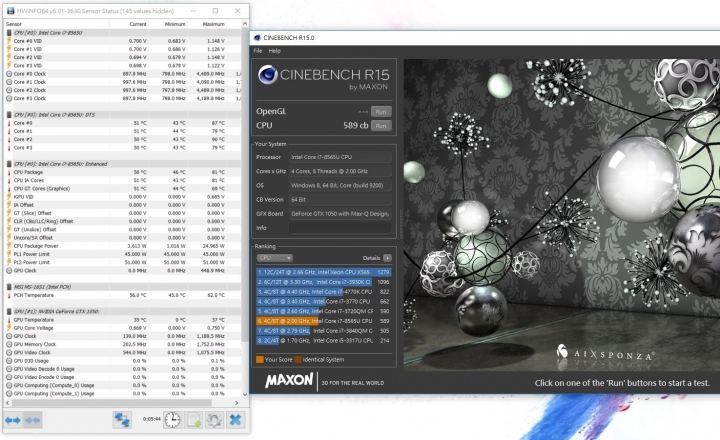The height and width of the screenshot is (440, 720).
Task: Click the Cores x GHz field value
Action: [340, 171]
